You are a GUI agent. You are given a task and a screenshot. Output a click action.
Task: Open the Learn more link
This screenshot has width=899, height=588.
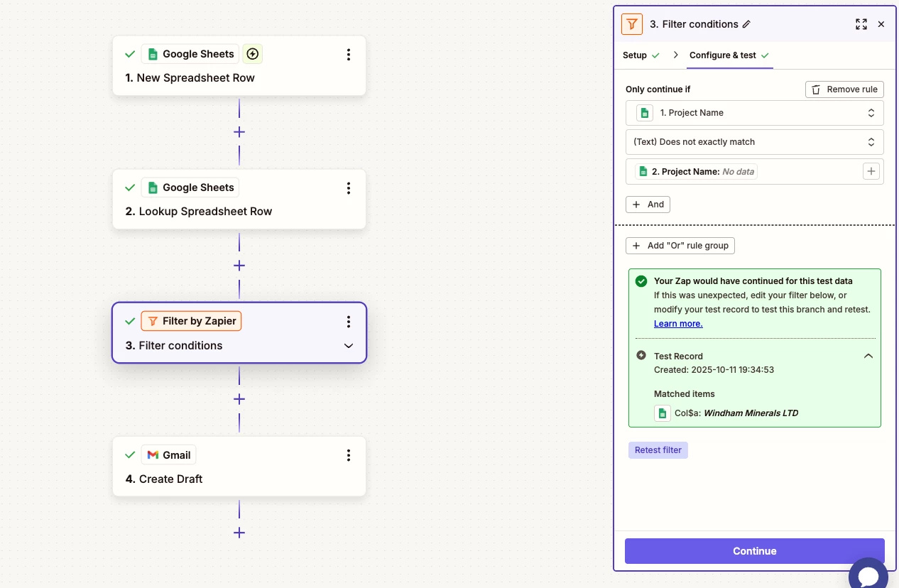[678, 324]
